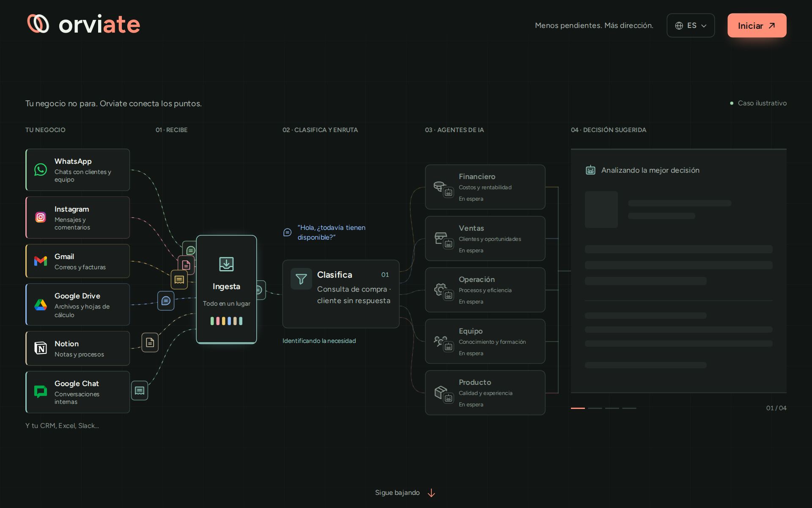Click the "Caso ilustrativo" label

(x=762, y=103)
